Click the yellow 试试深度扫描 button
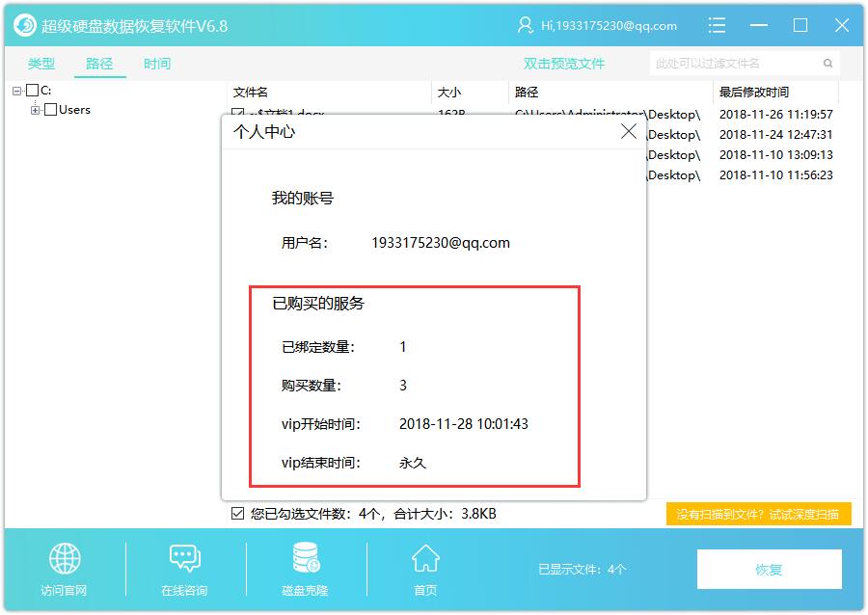 758,515
